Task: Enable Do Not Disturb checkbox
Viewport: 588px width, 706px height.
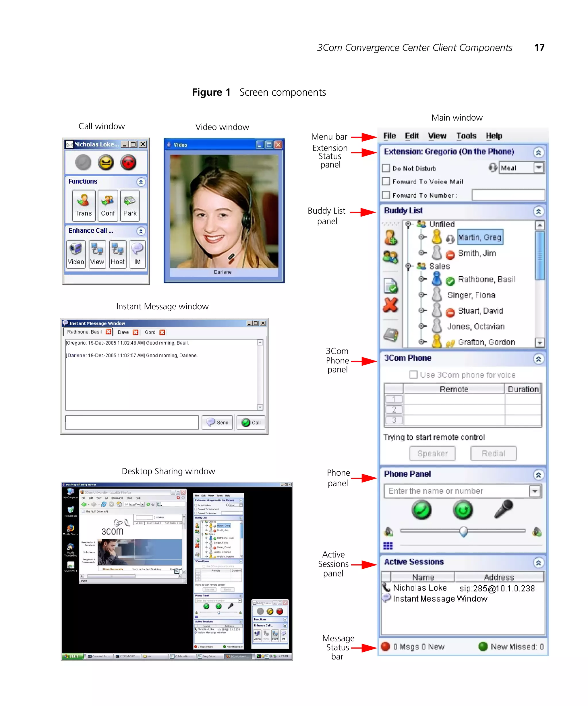Action: [x=386, y=168]
